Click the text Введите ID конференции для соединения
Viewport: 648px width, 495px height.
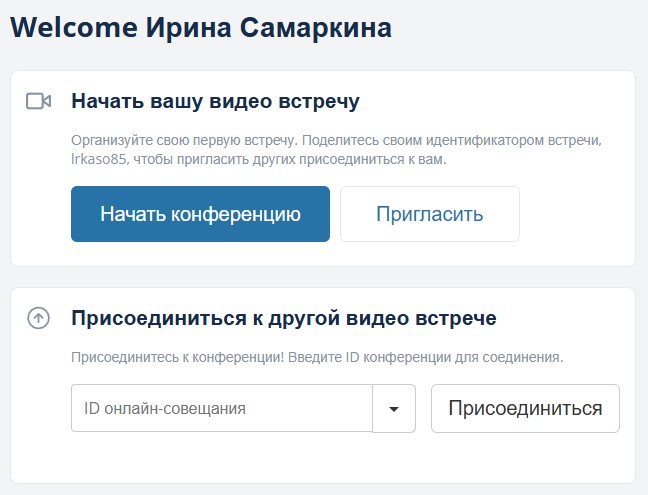(x=411, y=356)
